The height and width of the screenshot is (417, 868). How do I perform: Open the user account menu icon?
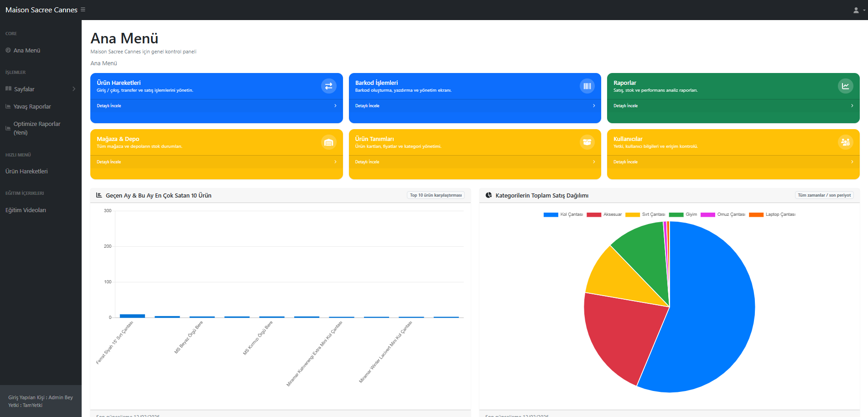coord(858,10)
